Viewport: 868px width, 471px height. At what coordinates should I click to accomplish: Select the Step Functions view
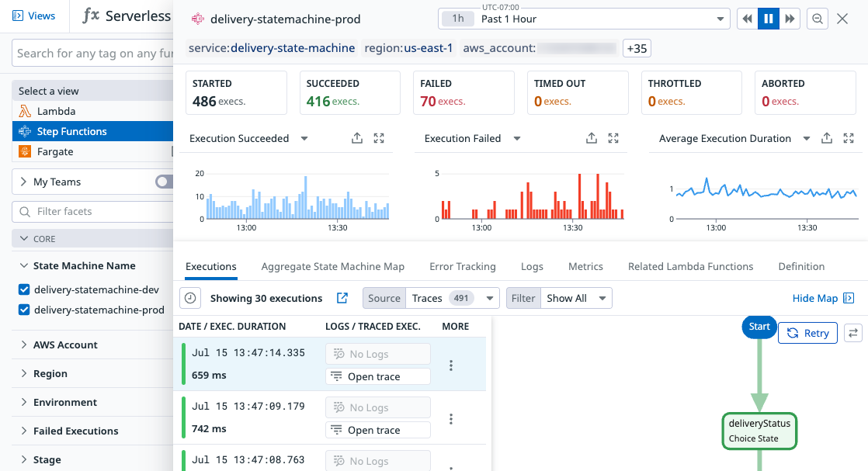click(x=92, y=131)
